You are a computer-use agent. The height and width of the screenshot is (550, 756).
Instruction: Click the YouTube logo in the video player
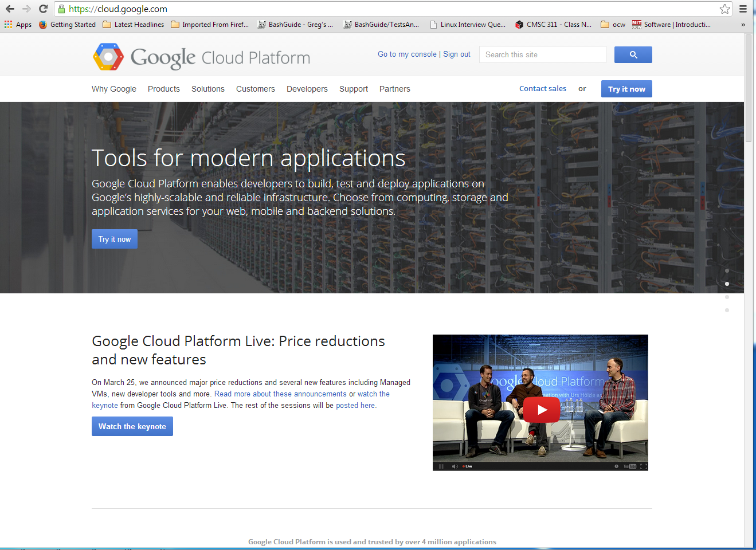630,466
